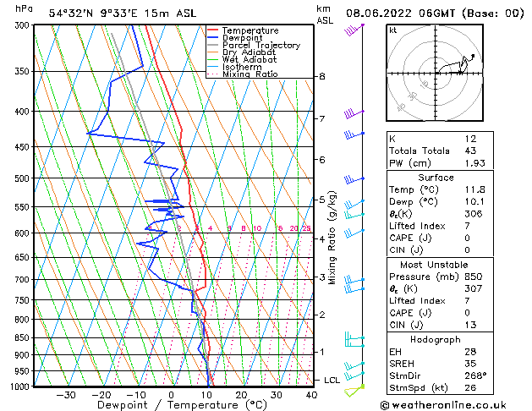Click the K index value '12'
This screenshot has height=411, width=532.
[x=470, y=139]
